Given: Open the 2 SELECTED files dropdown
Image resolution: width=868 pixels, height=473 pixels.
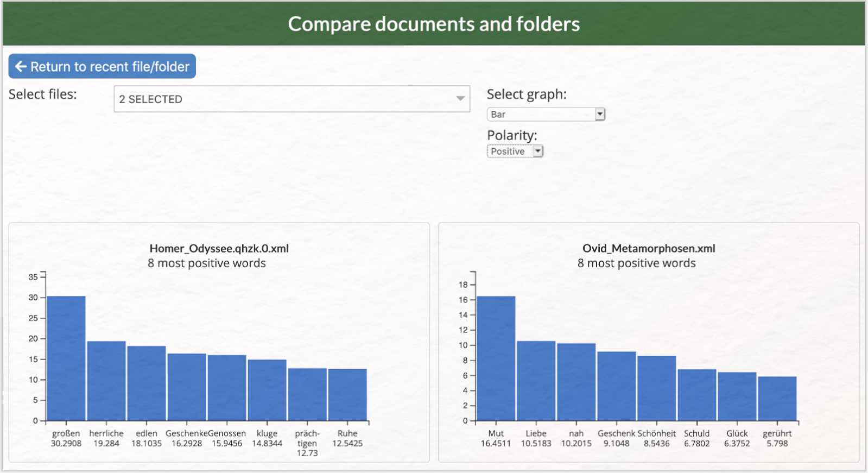Looking at the screenshot, I should click(x=292, y=99).
